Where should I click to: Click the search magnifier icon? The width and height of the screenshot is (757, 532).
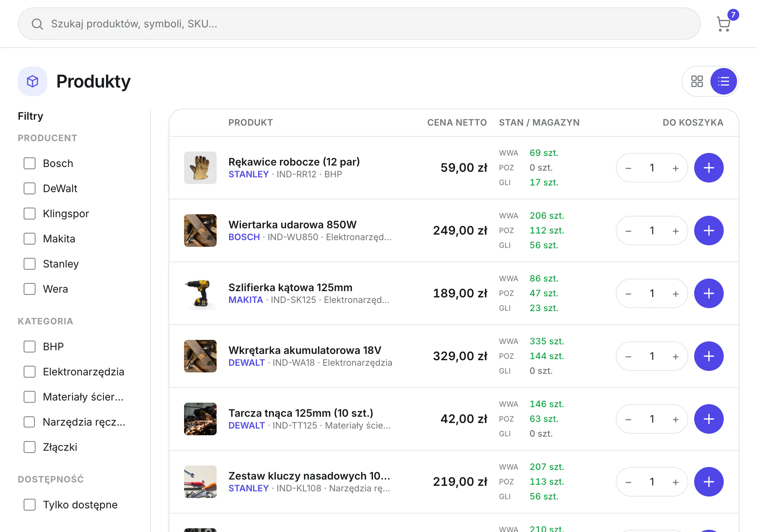[37, 24]
